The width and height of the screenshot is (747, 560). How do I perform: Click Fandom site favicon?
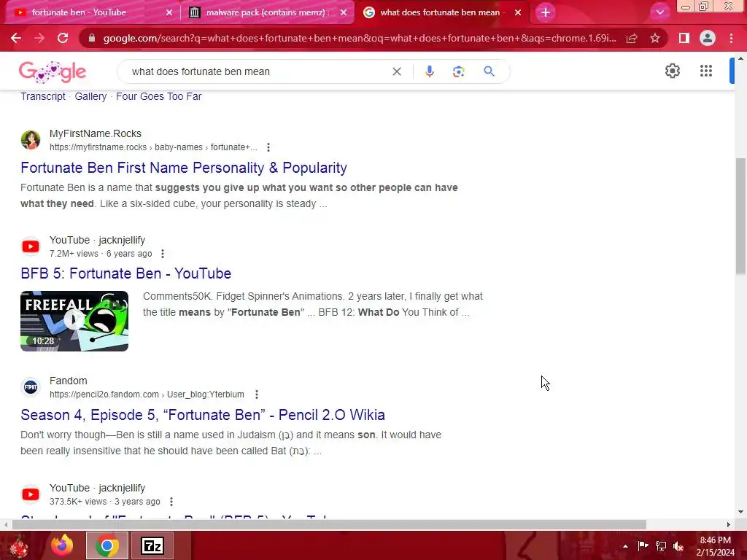pos(31,387)
